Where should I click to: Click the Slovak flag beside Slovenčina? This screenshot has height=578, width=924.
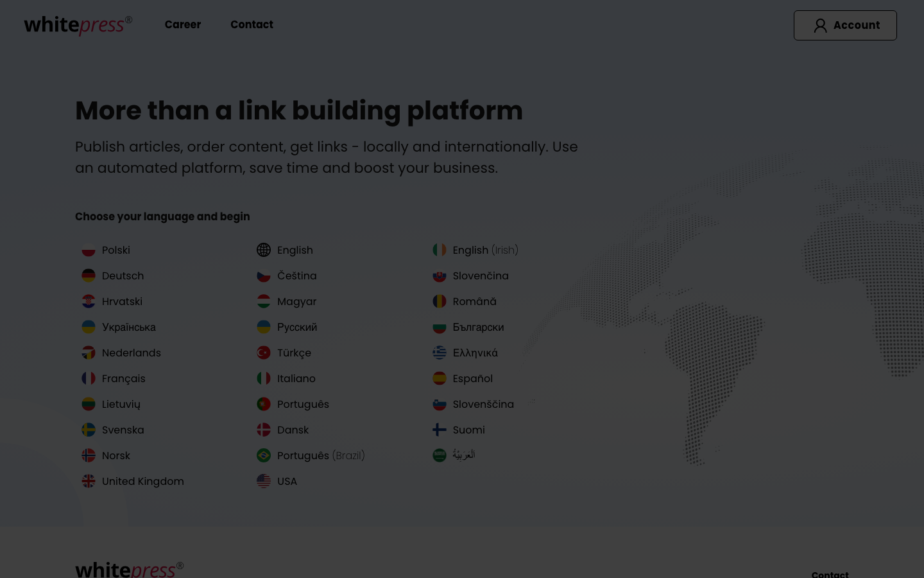coord(440,276)
